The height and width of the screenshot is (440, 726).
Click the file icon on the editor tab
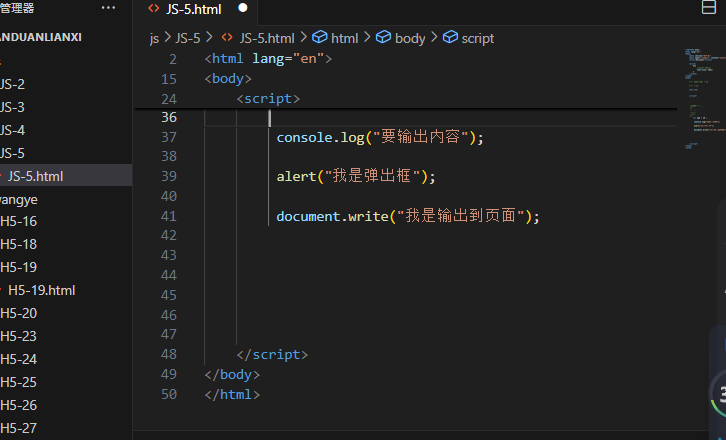[153, 8]
